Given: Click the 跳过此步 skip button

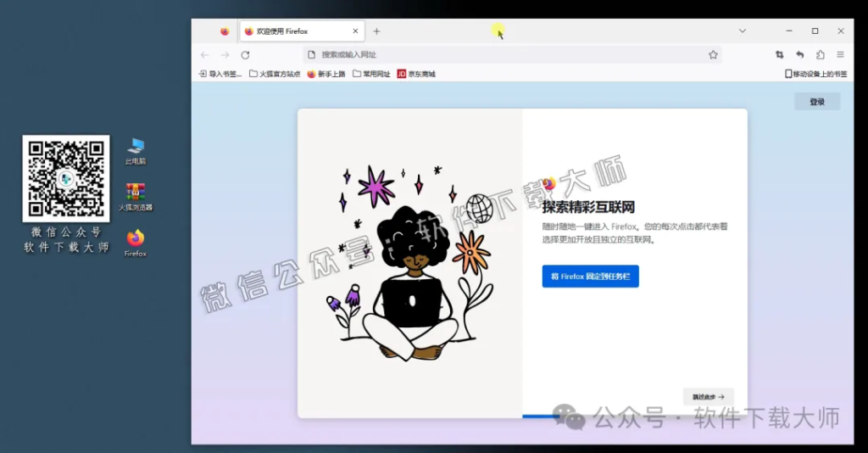Looking at the screenshot, I should pos(708,397).
